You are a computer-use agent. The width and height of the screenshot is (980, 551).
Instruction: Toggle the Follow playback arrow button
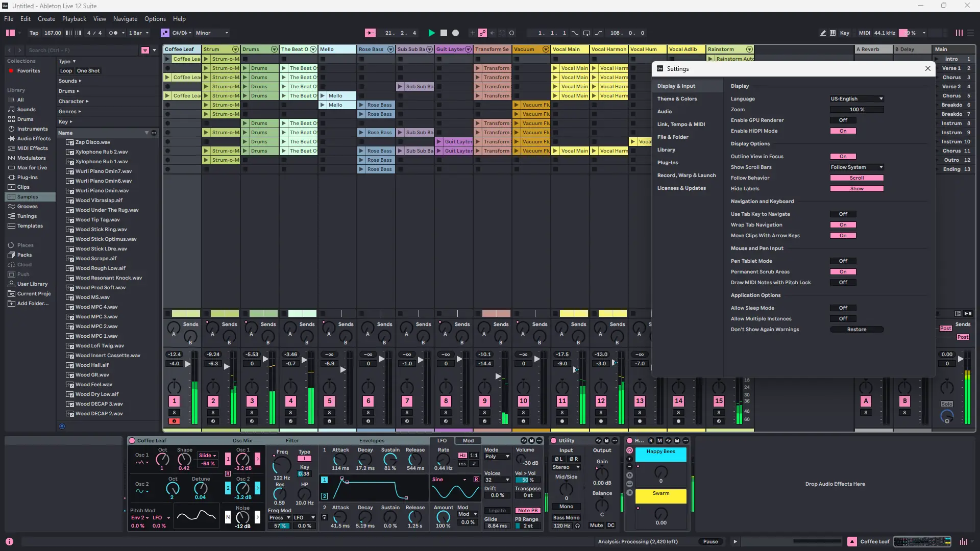tap(370, 33)
